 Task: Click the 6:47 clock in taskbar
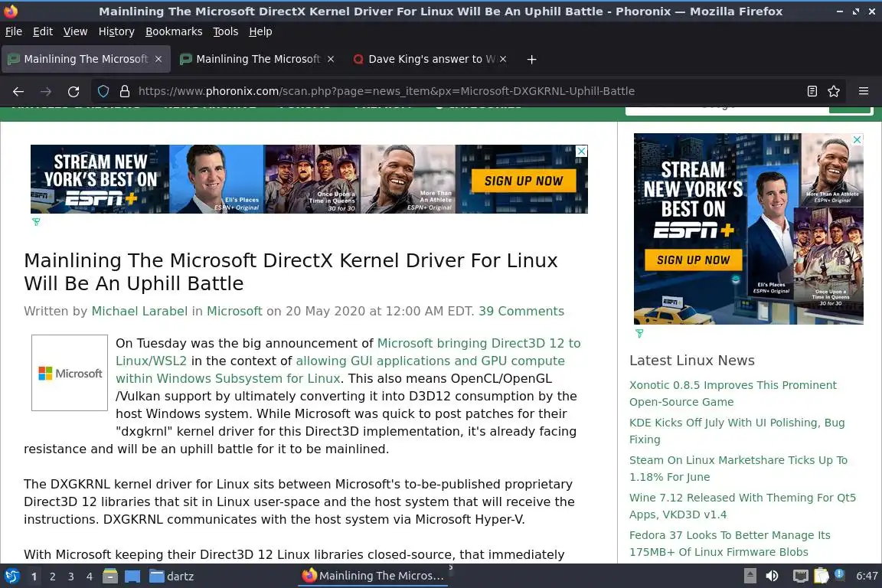867,577
